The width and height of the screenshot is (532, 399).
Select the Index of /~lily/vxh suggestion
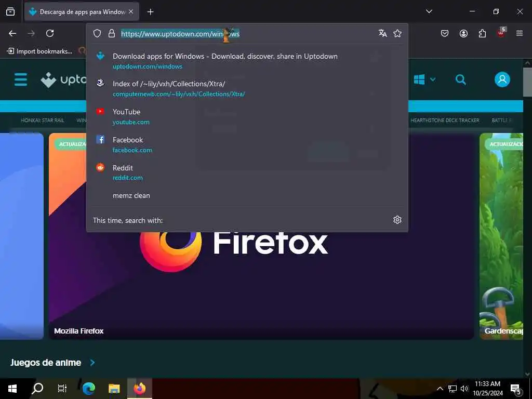pyautogui.click(x=247, y=88)
